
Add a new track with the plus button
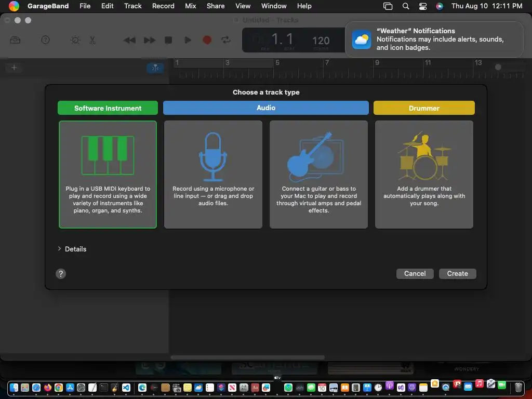coord(14,68)
